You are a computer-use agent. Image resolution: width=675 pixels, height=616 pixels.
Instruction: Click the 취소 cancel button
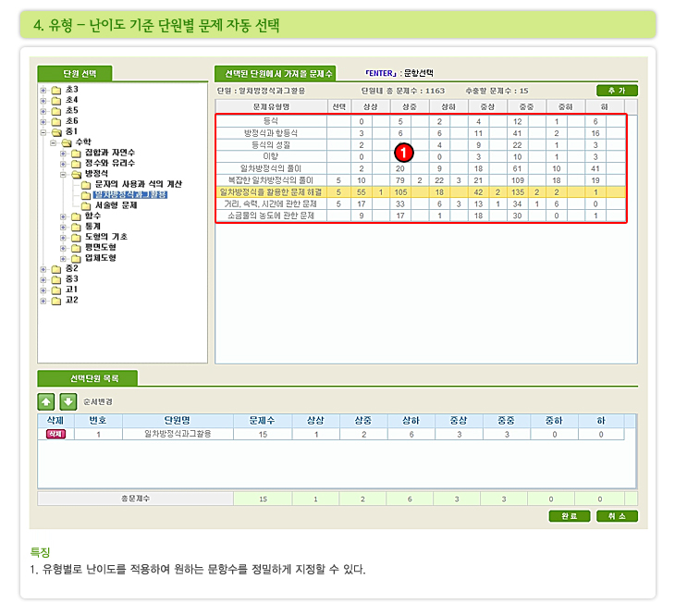[617, 516]
